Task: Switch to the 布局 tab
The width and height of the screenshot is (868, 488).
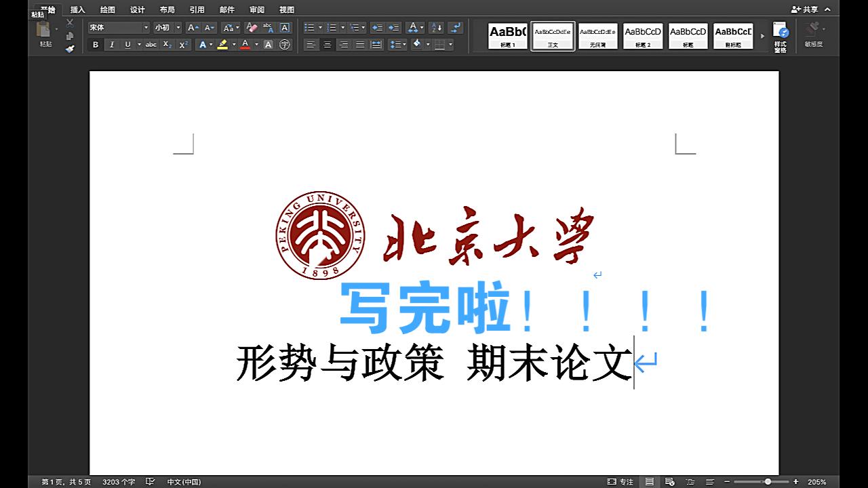Action: pyautogui.click(x=167, y=9)
